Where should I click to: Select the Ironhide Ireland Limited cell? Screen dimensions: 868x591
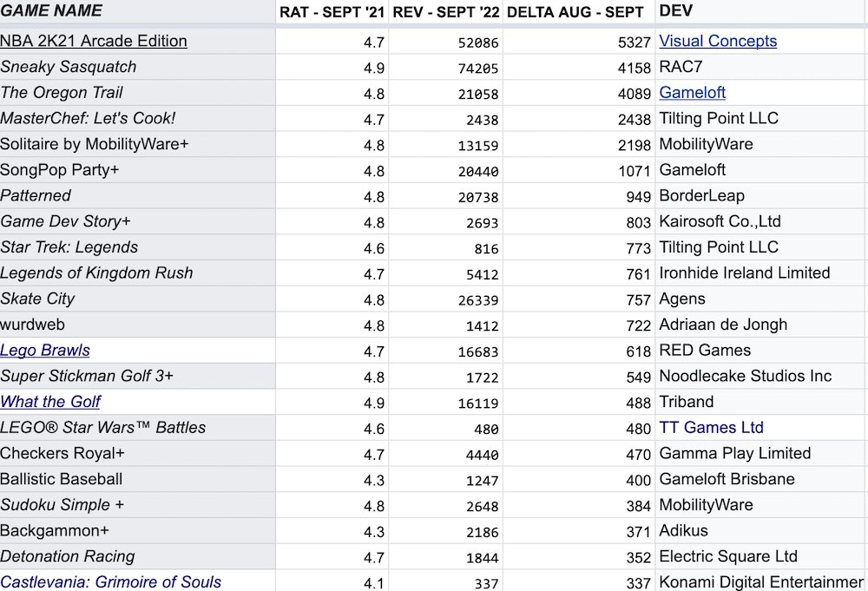point(744,273)
